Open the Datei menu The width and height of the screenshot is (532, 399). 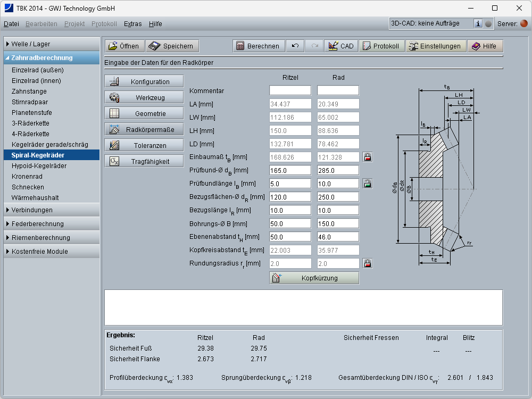click(x=11, y=24)
